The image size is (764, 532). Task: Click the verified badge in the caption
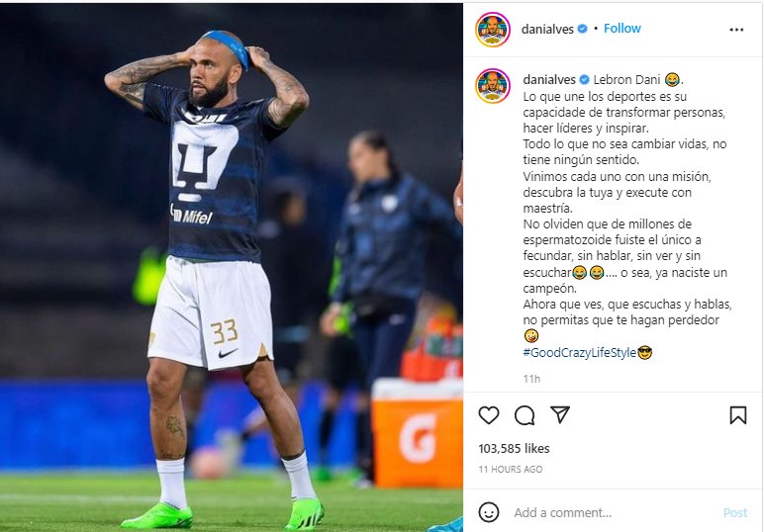pos(584,79)
